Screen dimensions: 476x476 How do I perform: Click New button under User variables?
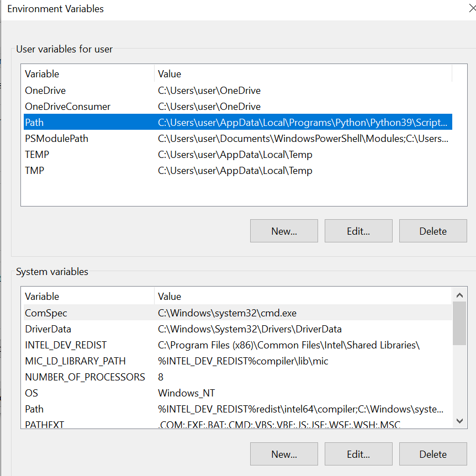point(284,231)
